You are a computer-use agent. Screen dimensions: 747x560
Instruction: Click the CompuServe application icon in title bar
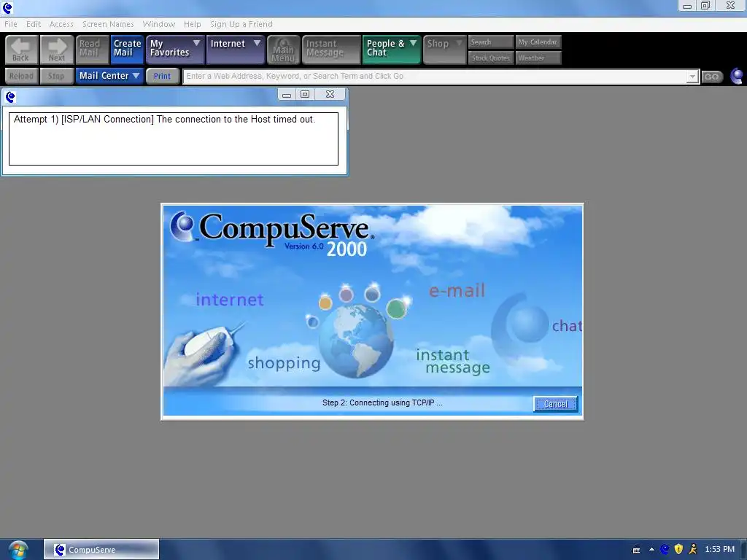click(x=7, y=7)
